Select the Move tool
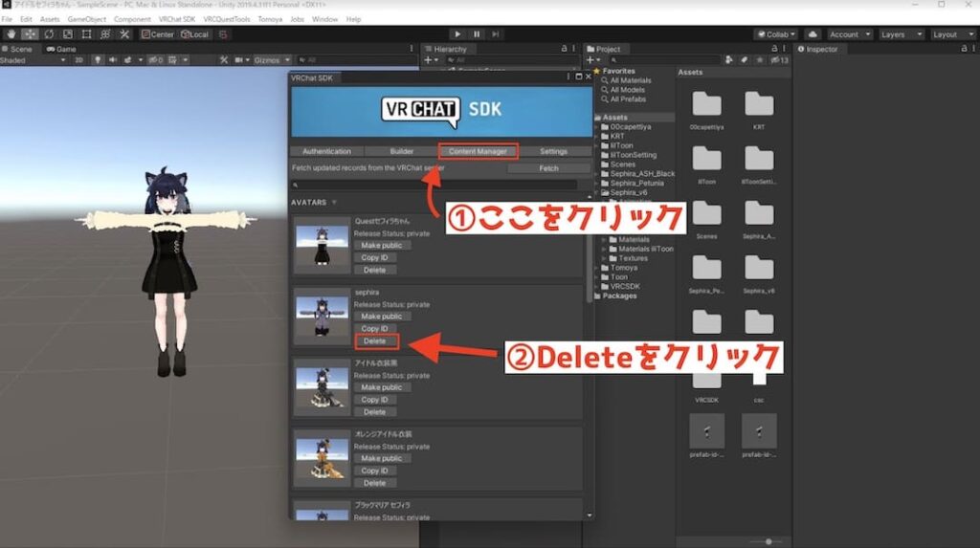Viewport: 980px width, 548px height. point(30,34)
